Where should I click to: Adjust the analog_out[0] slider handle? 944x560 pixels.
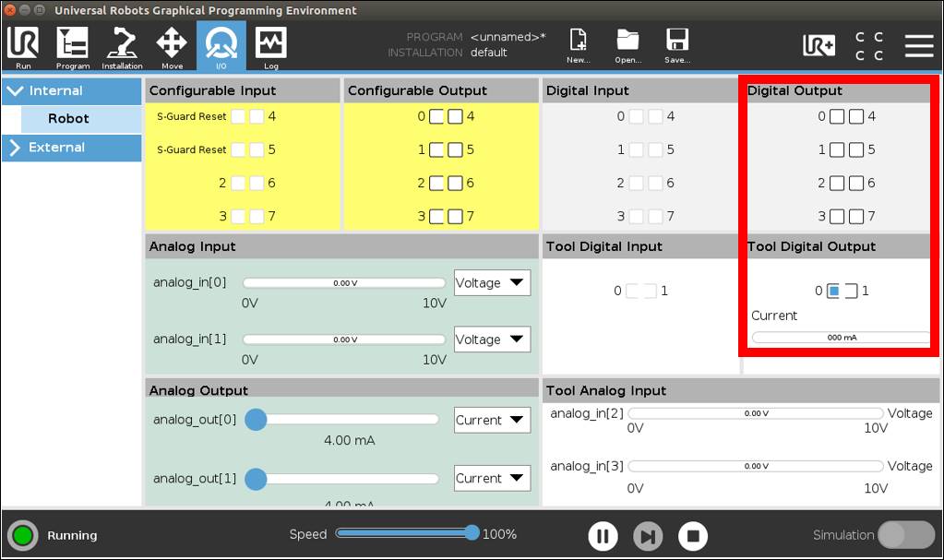pos(256,420)
